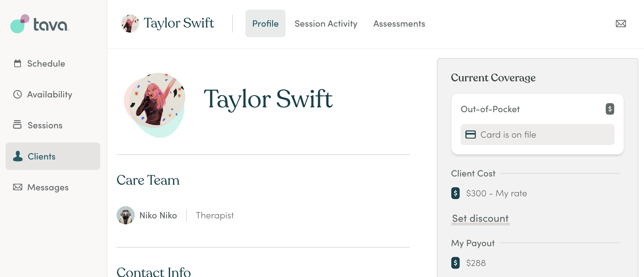The image size is (644, 277).
Task: Open the Assessments tab
Action: coord(399,24)
